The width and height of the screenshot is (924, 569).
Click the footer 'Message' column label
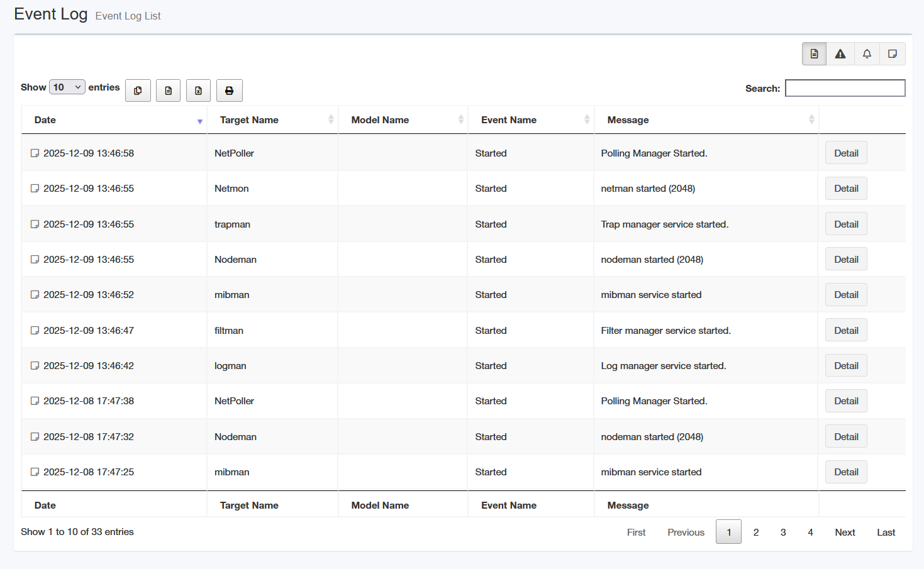pos(628,505)
